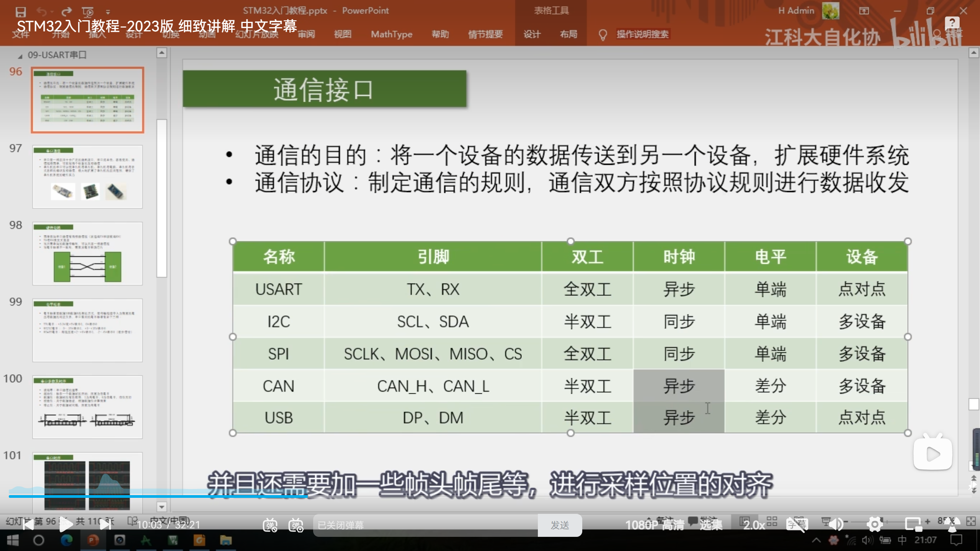Open the 2.0x playback speed menu
Viewport: 980px width, 551px height.
click(x=754, y=525)
